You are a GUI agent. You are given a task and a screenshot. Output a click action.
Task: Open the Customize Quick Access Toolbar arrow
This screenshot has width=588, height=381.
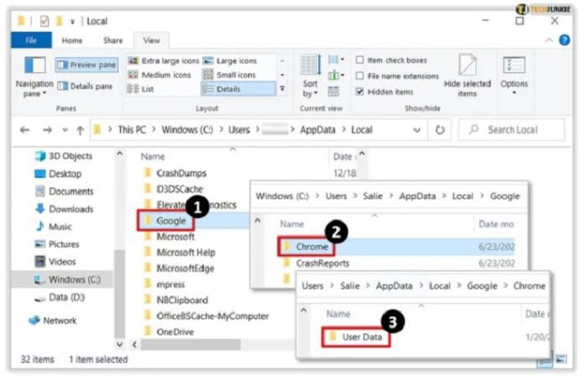click(x=72, y=22)
